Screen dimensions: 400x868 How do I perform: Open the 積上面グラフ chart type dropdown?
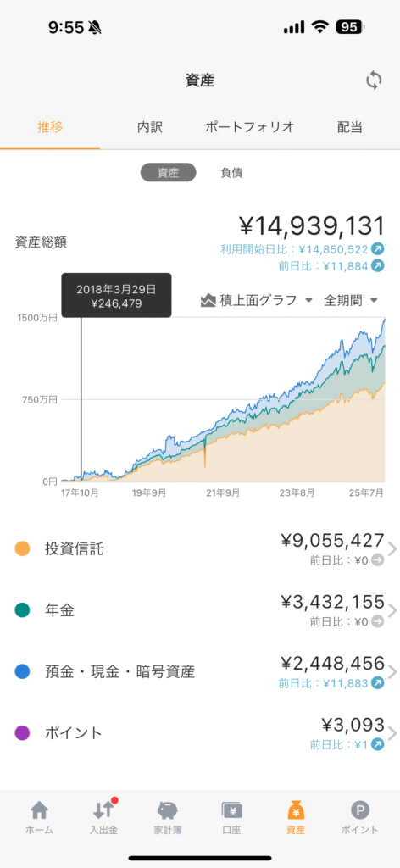point(257,301)
